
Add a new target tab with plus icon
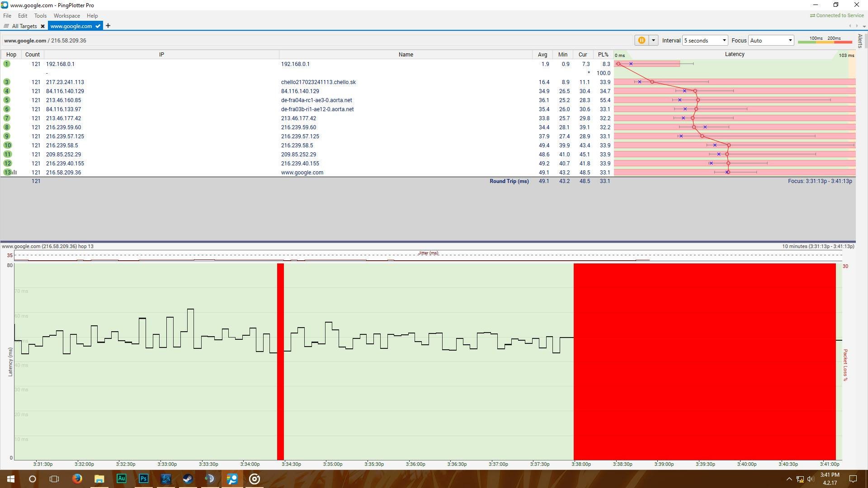[108, 26]
